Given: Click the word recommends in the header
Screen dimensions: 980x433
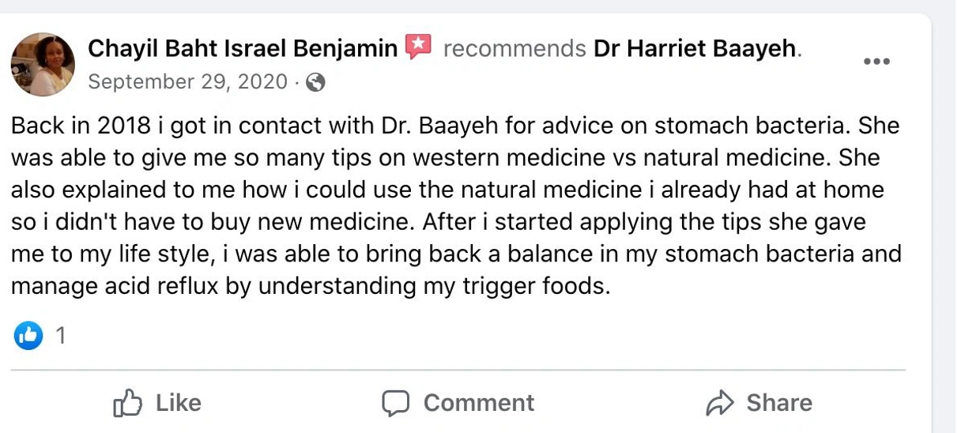Looking at the screenshot, I should point(514,49).
